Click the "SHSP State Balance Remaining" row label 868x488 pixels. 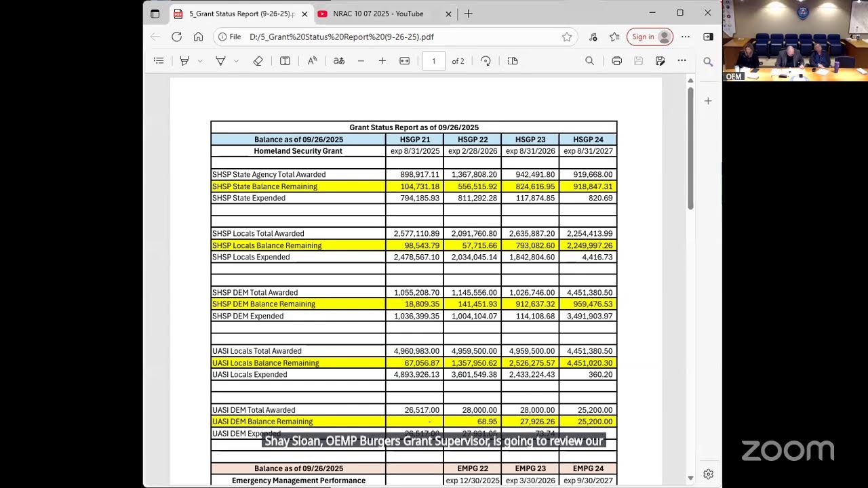tap(264, 186)
